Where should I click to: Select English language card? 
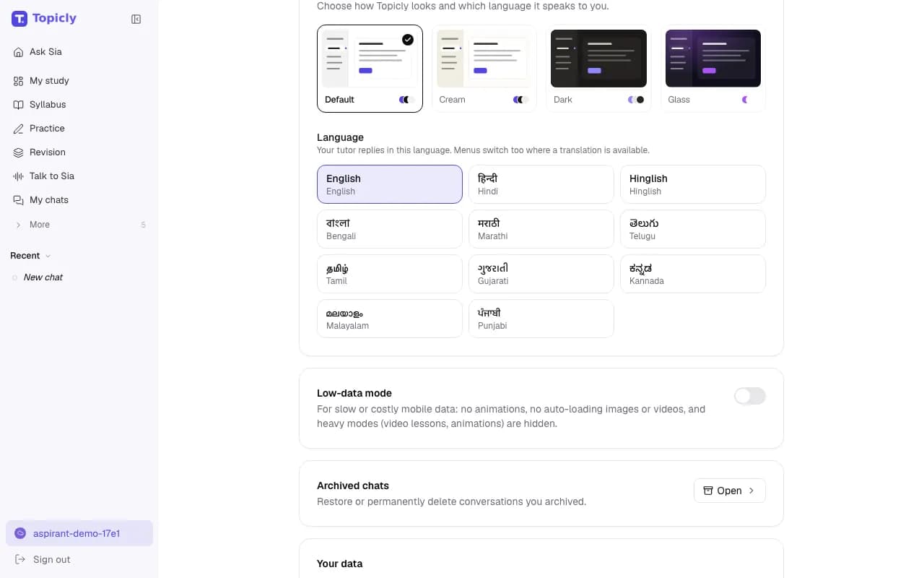[x=390, y=184]
